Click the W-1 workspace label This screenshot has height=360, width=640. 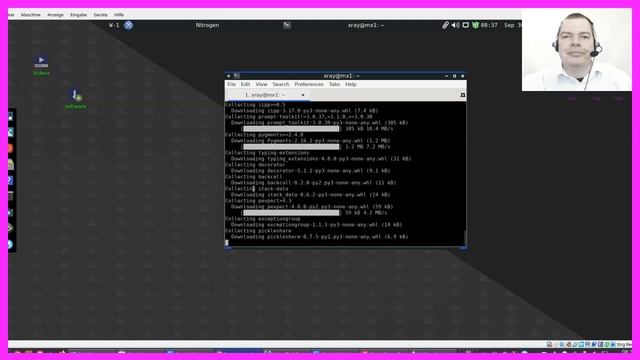[114, 25]
